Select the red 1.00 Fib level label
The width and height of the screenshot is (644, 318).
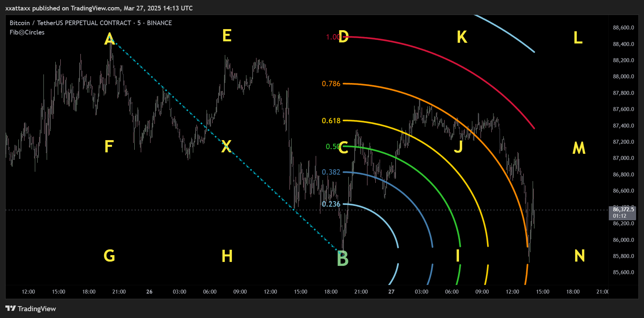(332, 37)
